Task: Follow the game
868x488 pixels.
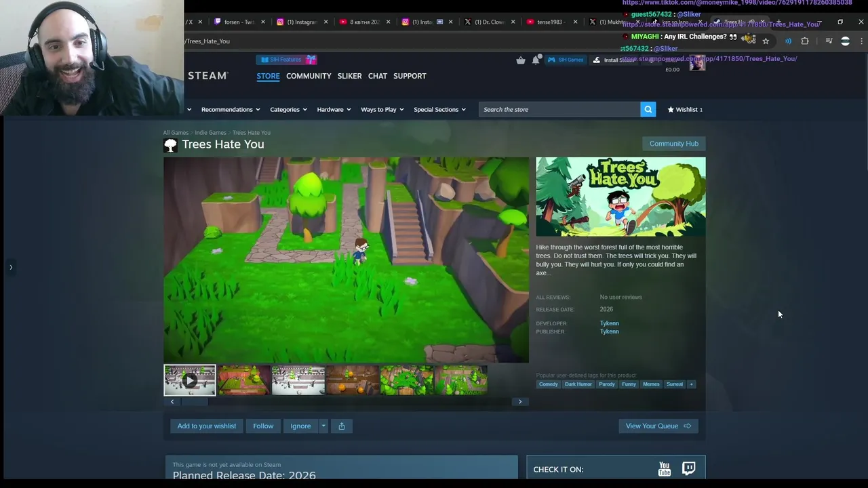Action: coord(263,426)
